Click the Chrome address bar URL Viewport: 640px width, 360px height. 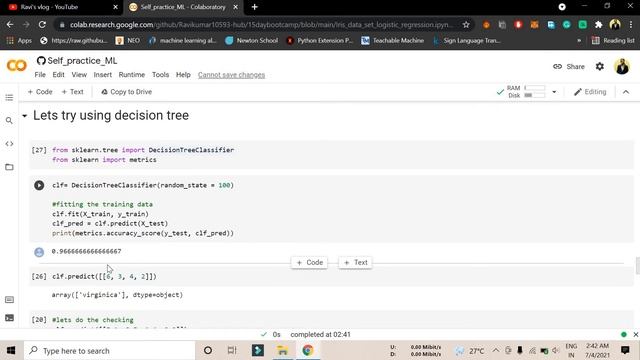[x=261, y=25]
